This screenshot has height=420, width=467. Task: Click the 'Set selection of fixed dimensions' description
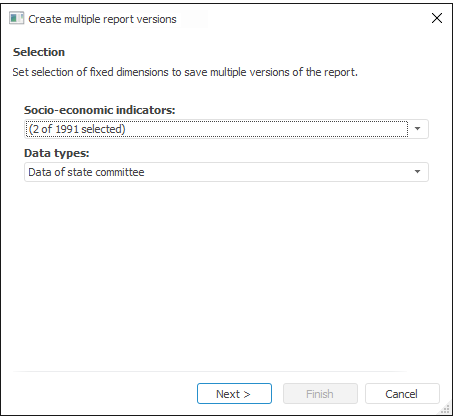click(x=185, y=72)
